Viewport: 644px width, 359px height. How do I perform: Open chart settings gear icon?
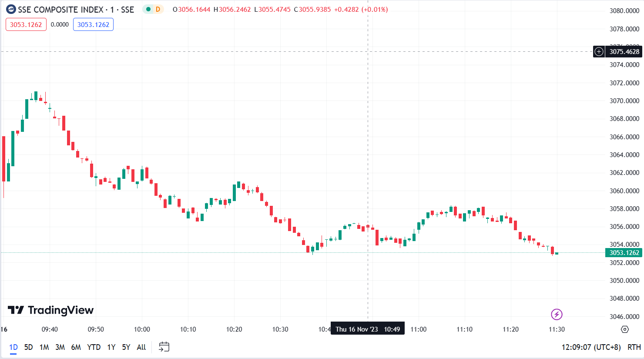tap(625, 329)
